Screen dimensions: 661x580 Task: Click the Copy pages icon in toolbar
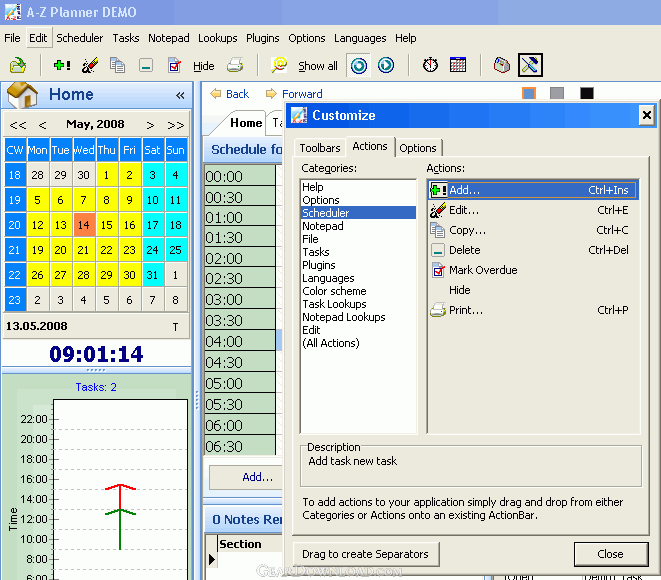click(118, 65)
